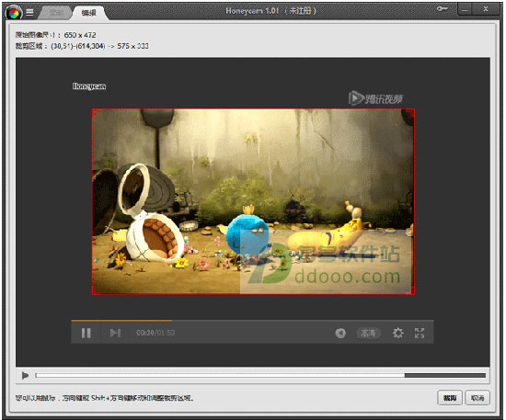Click the volume speaker icon in captured player
The height and width of the screenshot is (420, 506).
340,333
